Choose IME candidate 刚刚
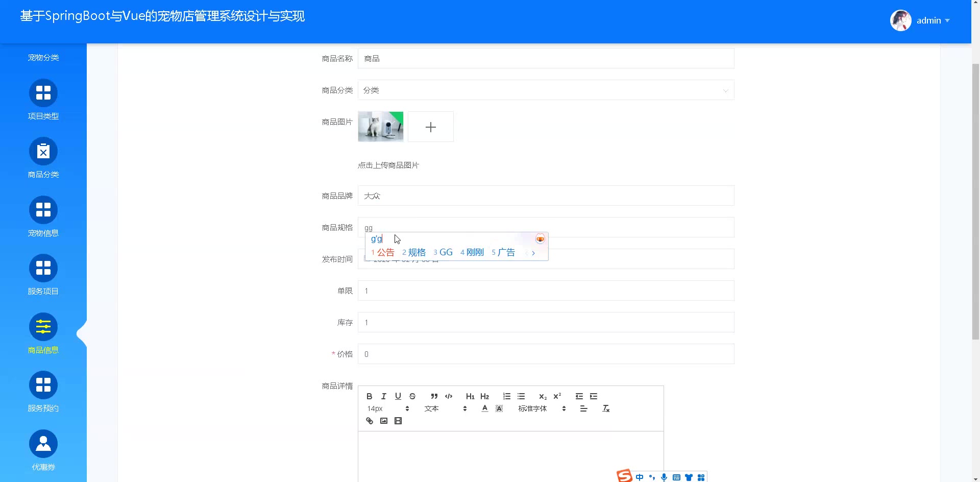Viewport: 980px width, 482px height. 472,252
